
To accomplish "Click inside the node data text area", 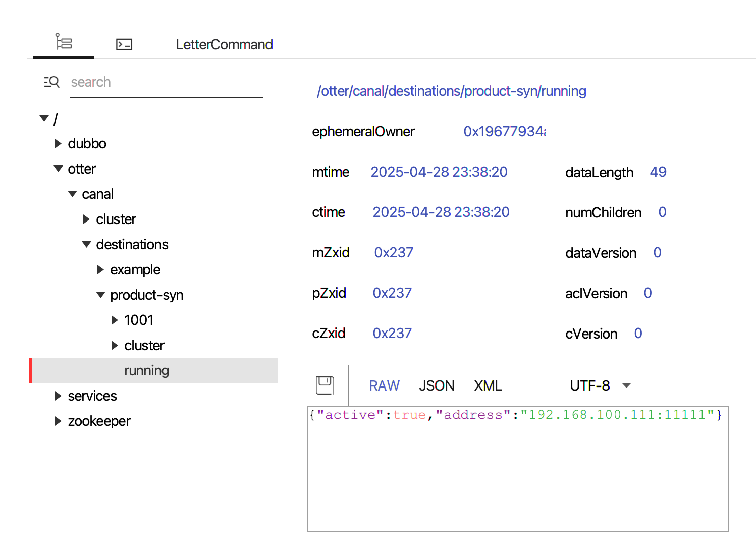I will click(517, 474).
